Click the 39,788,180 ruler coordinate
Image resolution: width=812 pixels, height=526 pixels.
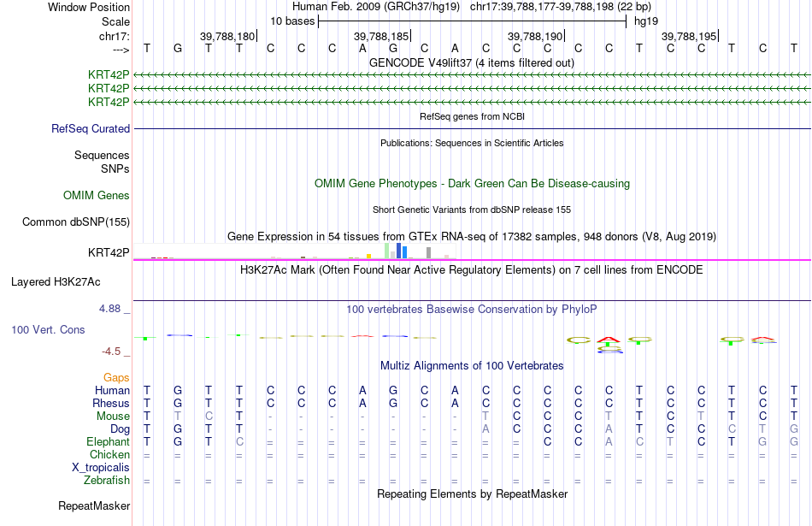coord(228,36)
